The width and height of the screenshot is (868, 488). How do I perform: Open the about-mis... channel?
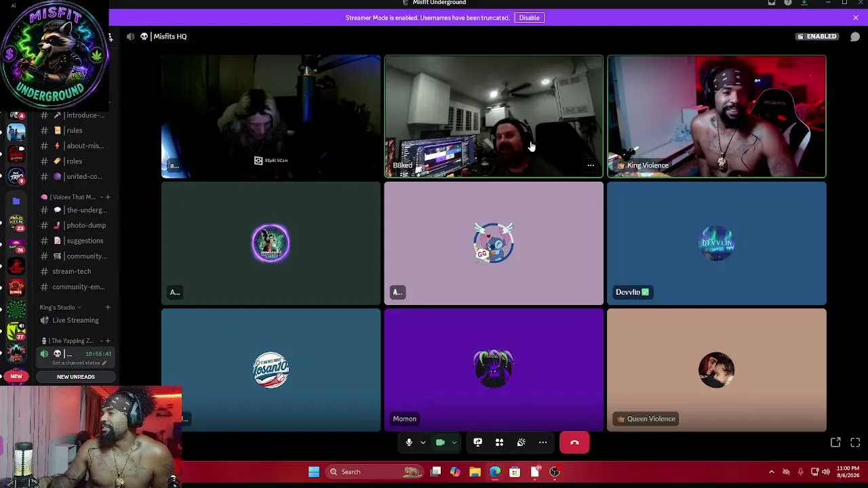point(72,146)
